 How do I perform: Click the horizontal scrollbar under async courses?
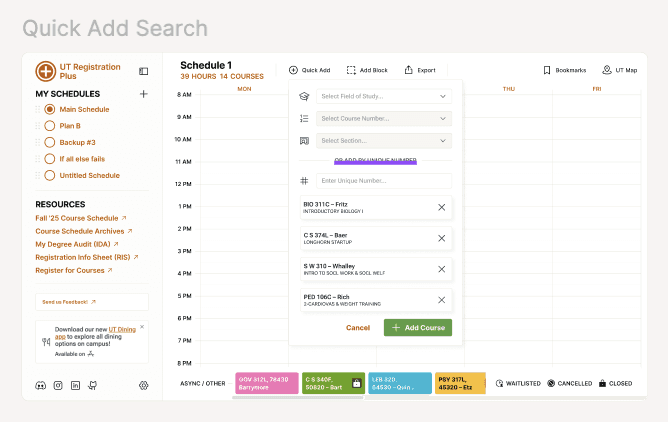point(298,397)
